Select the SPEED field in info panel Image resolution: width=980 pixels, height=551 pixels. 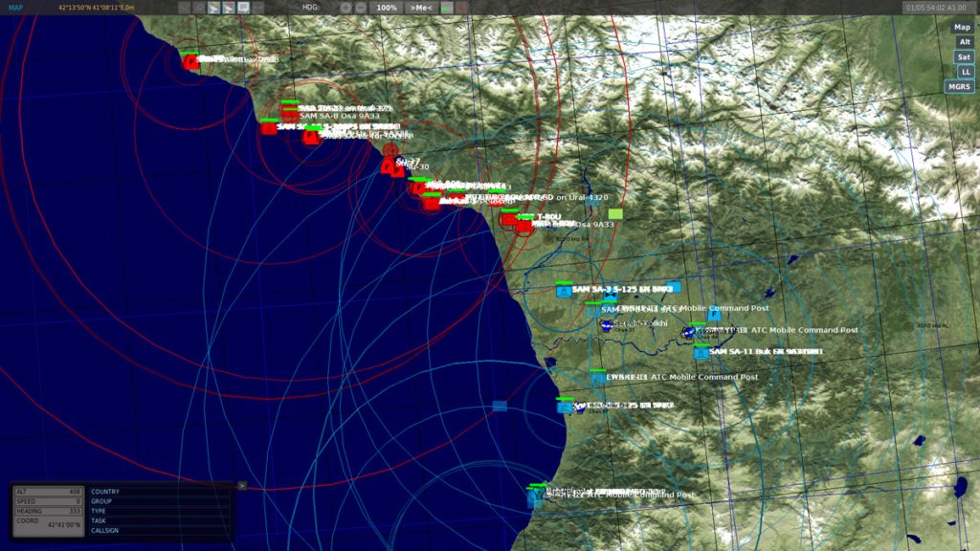tap(49, 501)
